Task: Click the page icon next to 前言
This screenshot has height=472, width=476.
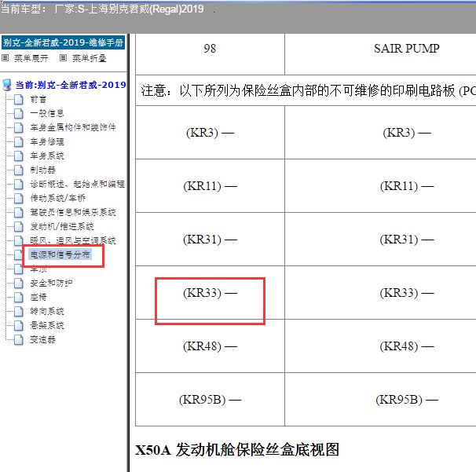Action: pos(19,99)
